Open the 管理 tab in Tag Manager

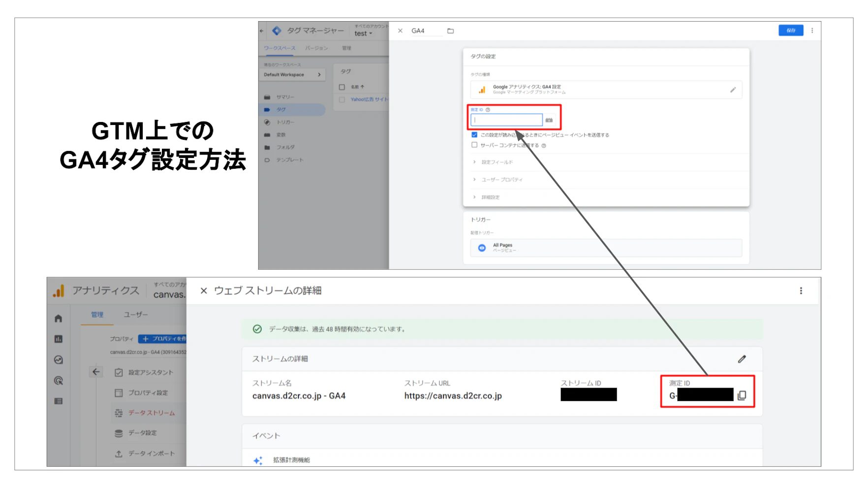(347, 48)
